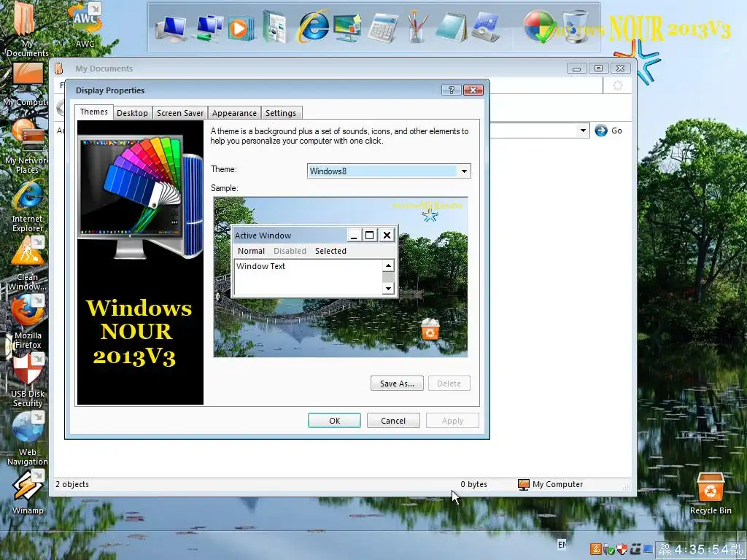Image resolution: width=747 pixels, height=560 pixels.
Task: Click the Cancel button
Action: coord(393,421)
